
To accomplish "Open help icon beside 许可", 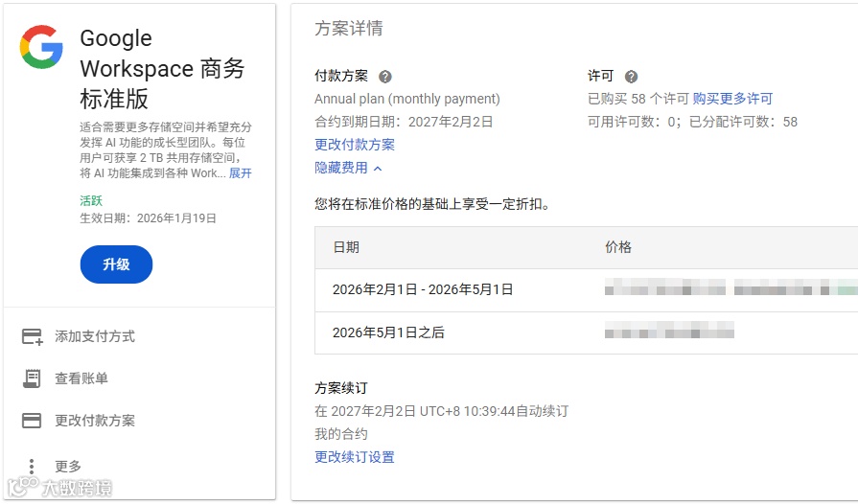I will point(631,77).
